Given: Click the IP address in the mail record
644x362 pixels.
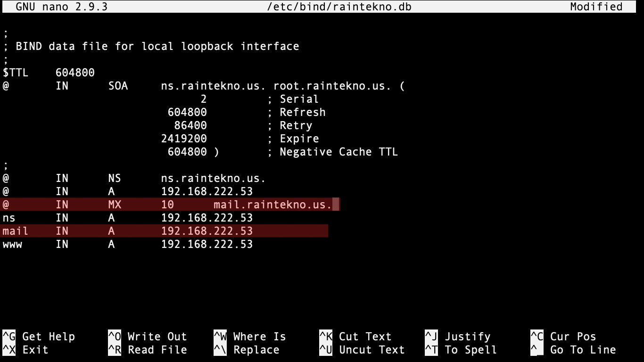Looking at the screenshot, I should 206,231.
